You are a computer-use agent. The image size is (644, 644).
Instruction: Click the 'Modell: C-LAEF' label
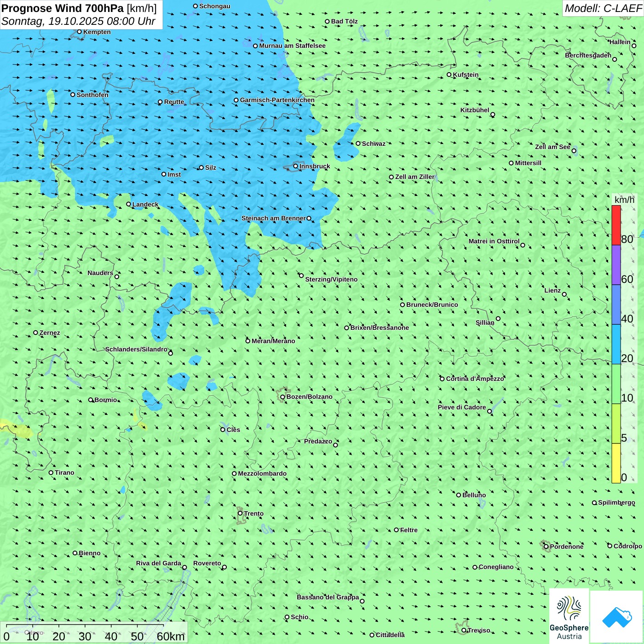point(603,8)
